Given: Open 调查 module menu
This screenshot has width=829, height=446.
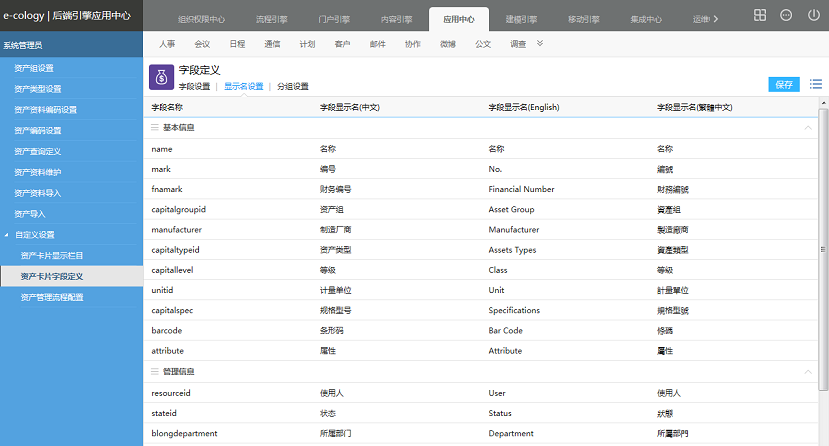Looking at the screenshot, I should 518,44.
